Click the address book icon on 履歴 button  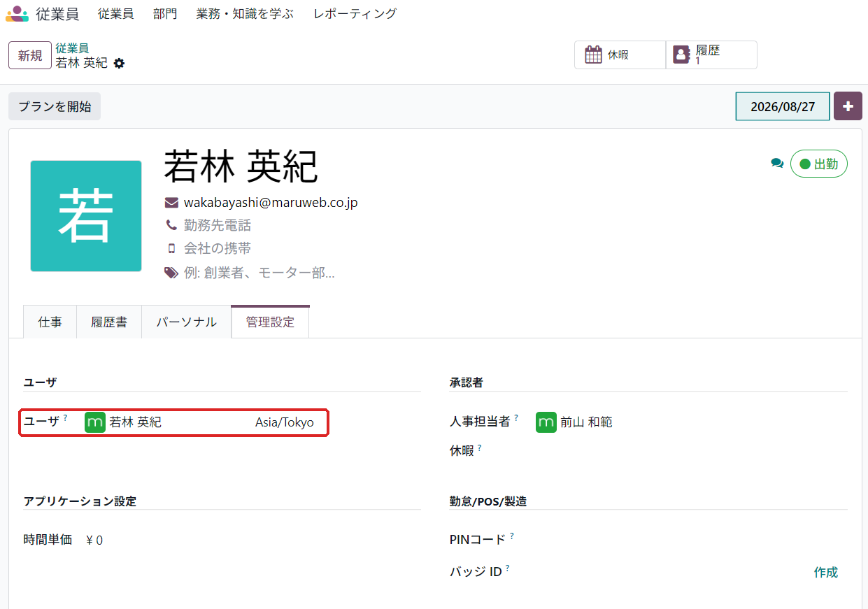pos(681,55)
